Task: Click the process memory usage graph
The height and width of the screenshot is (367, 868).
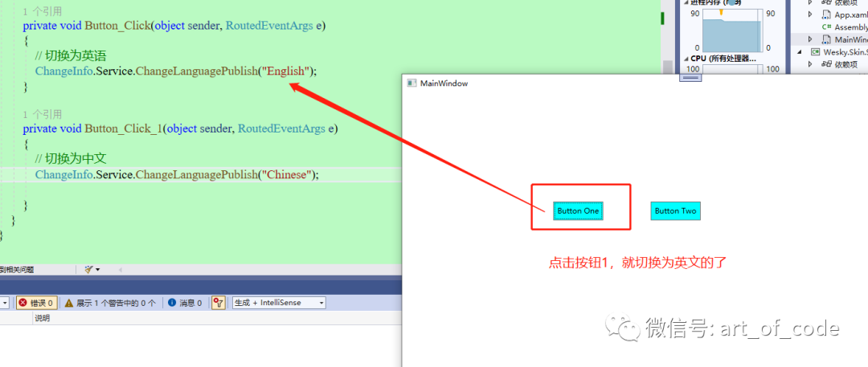Action: pyautogui.click(x=732, y=31)
